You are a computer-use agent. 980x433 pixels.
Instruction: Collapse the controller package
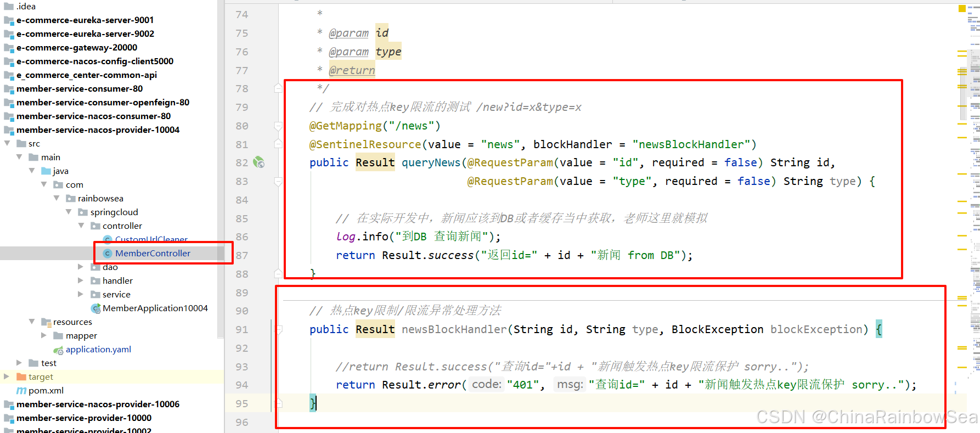(81, 226)
